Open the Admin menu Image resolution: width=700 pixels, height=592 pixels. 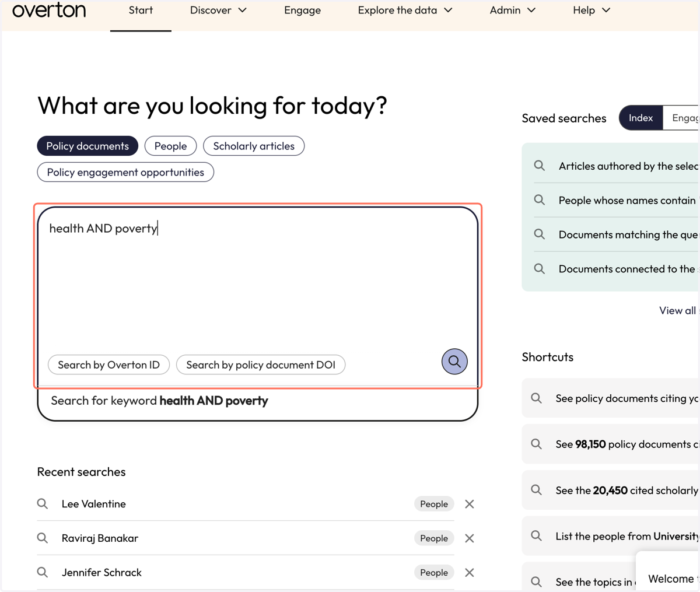tap(513, 10)
